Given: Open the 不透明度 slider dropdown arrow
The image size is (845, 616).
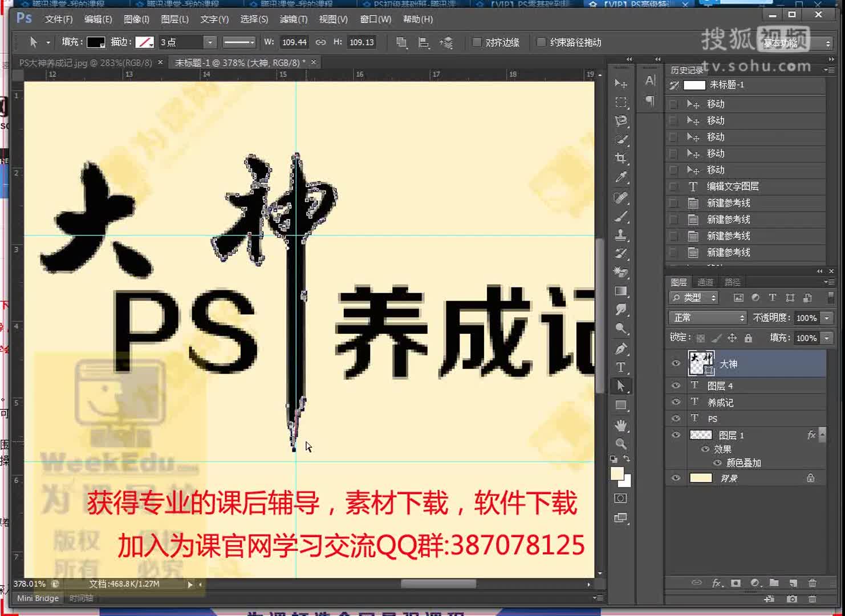Looking at the screenshot, I should tap(827, 318).
